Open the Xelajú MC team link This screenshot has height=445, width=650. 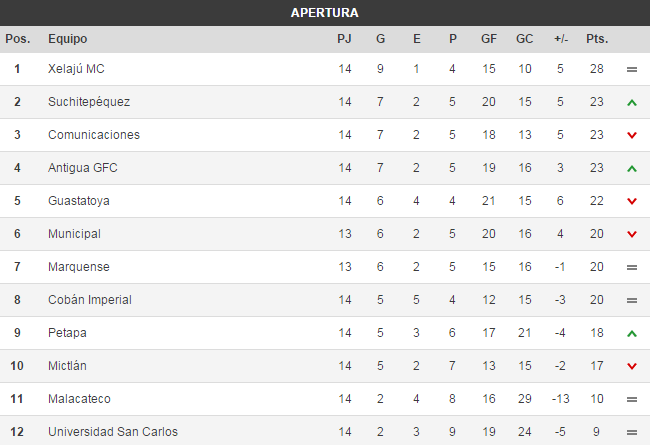[76, 69]
